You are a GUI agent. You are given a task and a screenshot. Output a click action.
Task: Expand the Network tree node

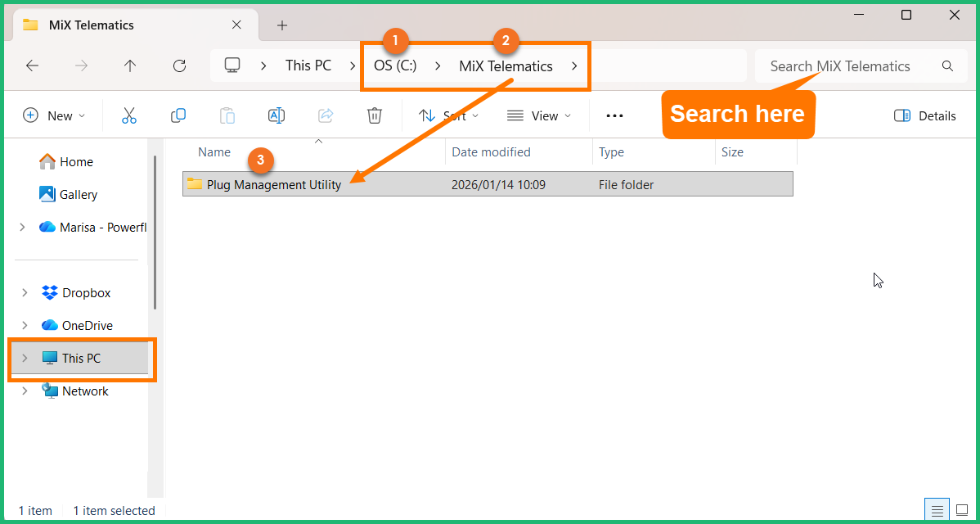(x=25, y=391)
